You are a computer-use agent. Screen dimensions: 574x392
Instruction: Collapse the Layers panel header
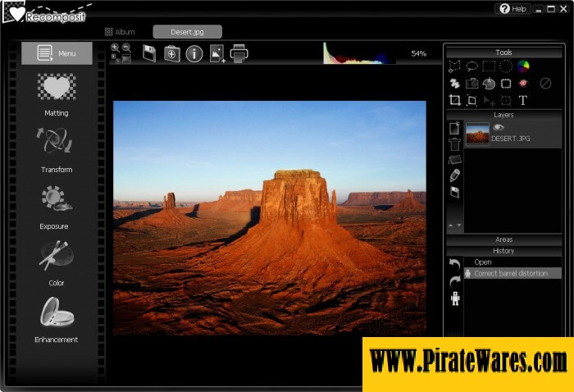(x=503, y=115)
